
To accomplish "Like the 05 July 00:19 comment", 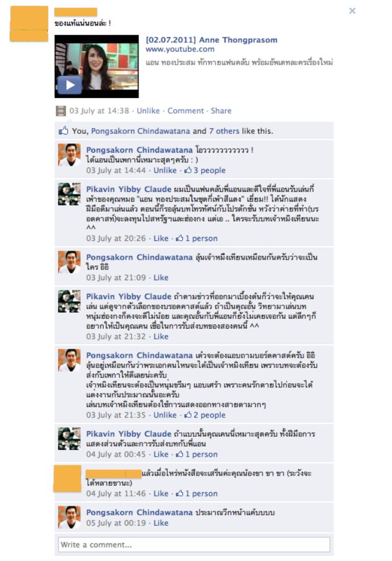I will [x=161, y=523].
